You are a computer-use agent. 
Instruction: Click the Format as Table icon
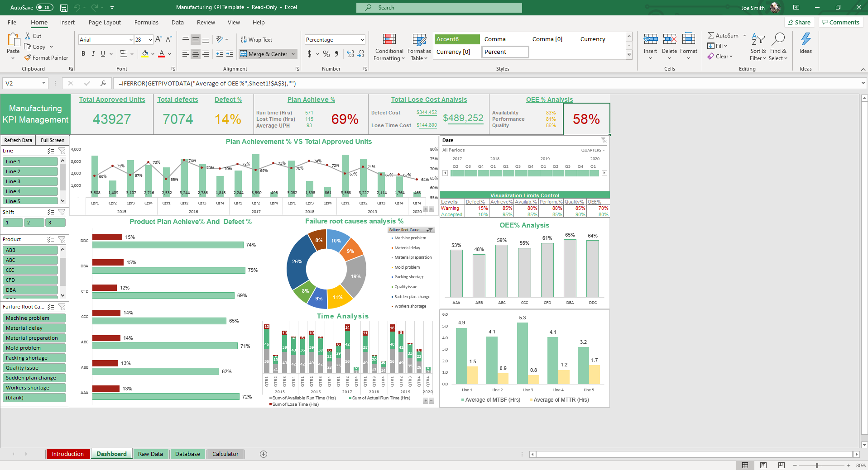pyautogui.click(x=418, y=47)
